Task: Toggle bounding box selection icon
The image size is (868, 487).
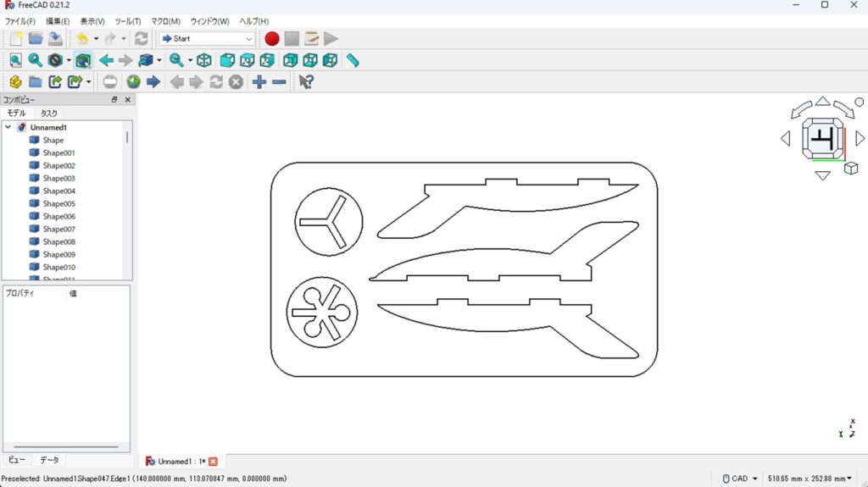Action: (83, 60)
